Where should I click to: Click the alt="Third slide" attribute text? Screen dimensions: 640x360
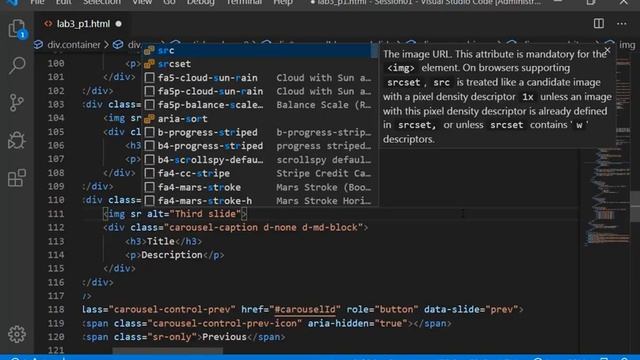pos(194,214)
